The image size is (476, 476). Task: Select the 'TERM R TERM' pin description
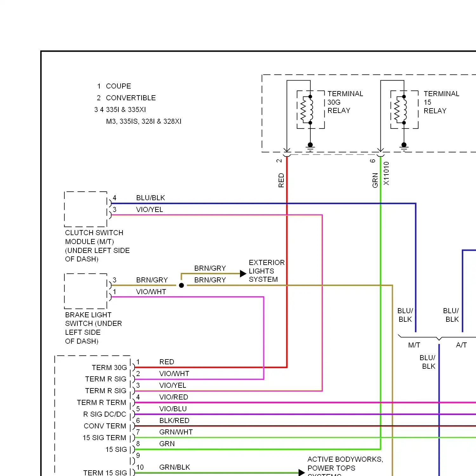[101, 402]
